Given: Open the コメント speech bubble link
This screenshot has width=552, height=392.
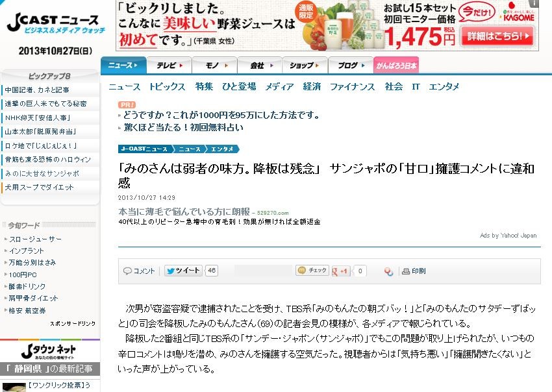Looking at the screenshot, I should [139, 271].
